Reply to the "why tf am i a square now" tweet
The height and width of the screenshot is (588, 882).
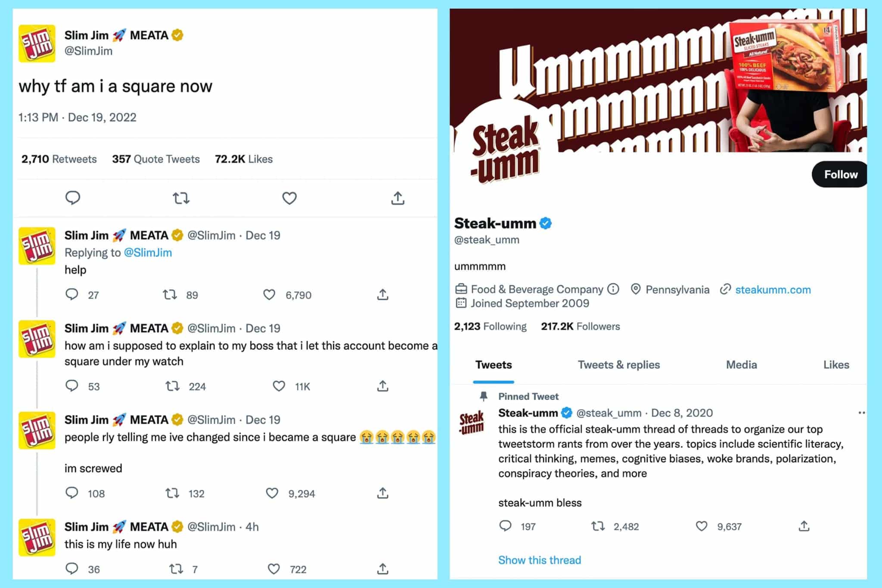point(73,198)
